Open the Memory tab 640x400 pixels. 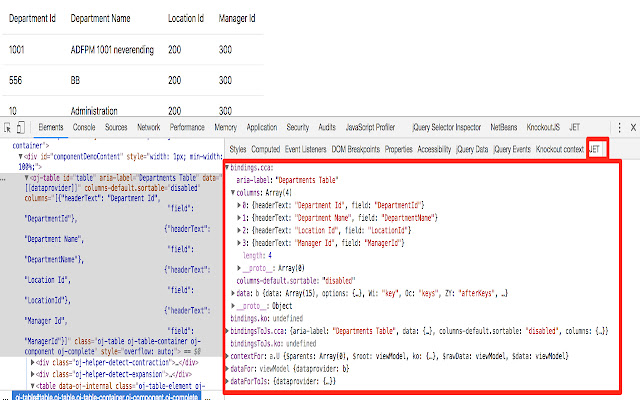(x=226, y=127)
